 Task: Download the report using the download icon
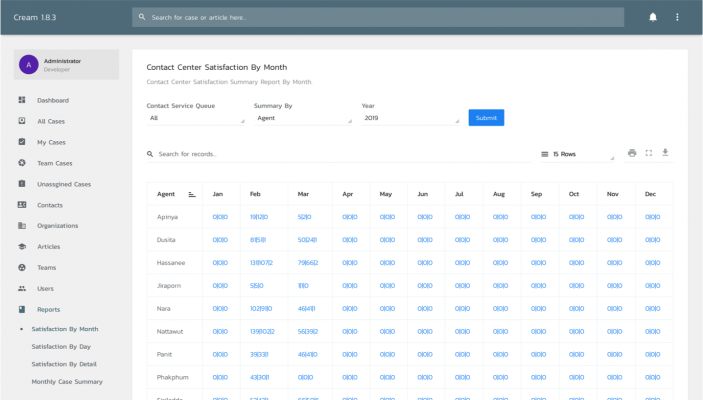click(665, 153)
